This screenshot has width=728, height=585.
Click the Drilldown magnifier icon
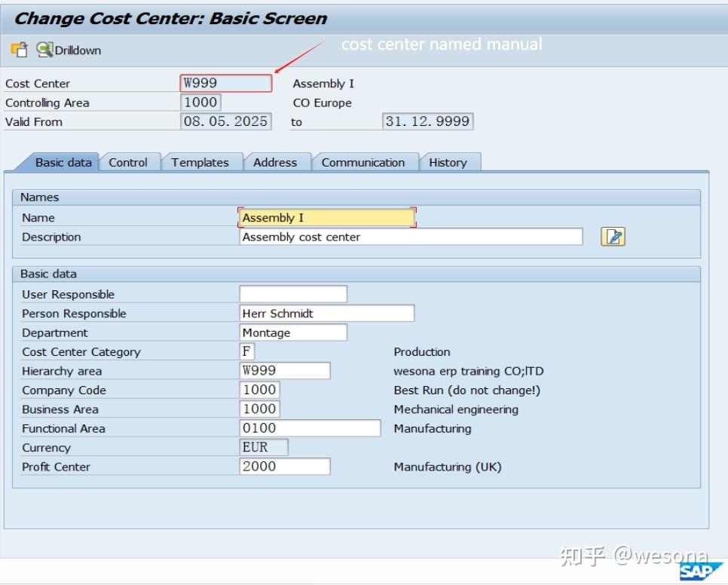pos(44,50)
